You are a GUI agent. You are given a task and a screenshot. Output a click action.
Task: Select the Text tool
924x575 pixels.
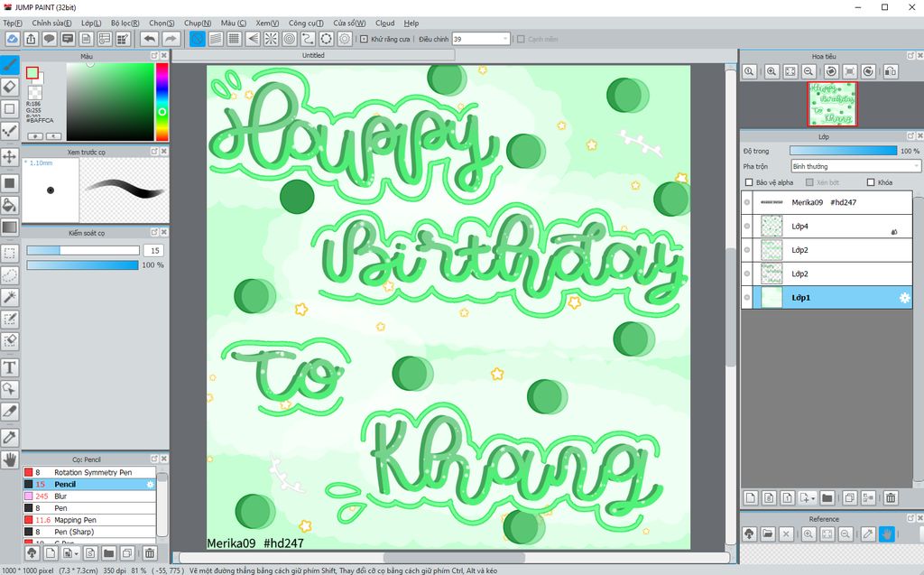(9, 367)
